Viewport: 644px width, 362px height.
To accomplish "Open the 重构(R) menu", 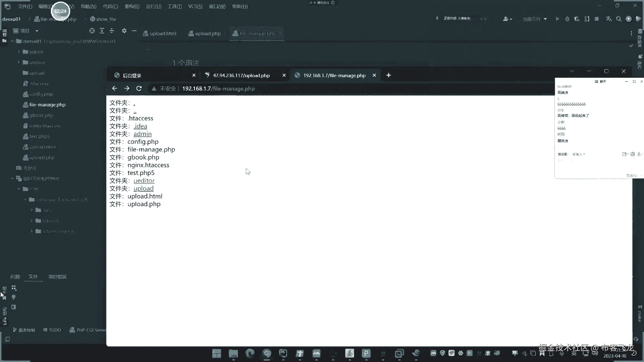I will tap(132, 6).
